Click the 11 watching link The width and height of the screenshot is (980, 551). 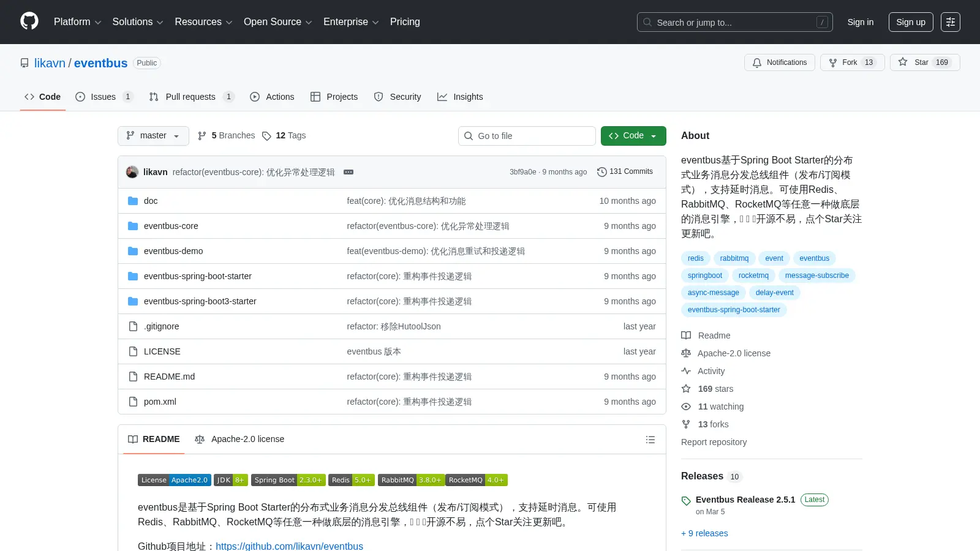click(713, 407)
